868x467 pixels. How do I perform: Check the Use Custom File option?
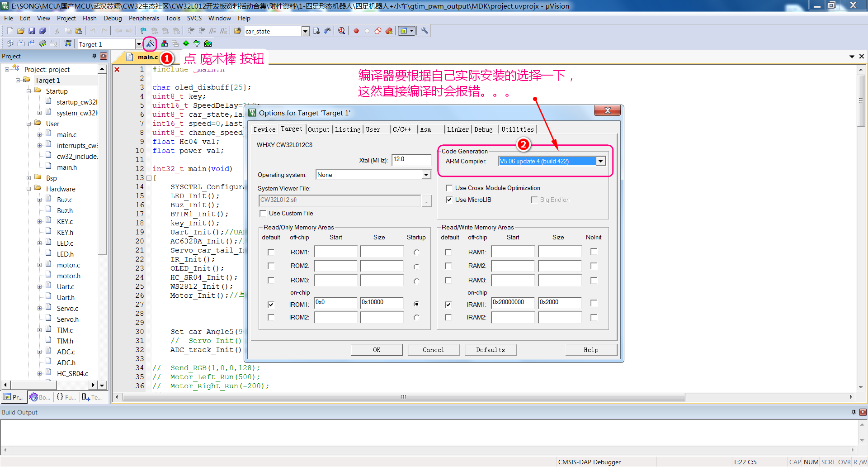[263, 214]
